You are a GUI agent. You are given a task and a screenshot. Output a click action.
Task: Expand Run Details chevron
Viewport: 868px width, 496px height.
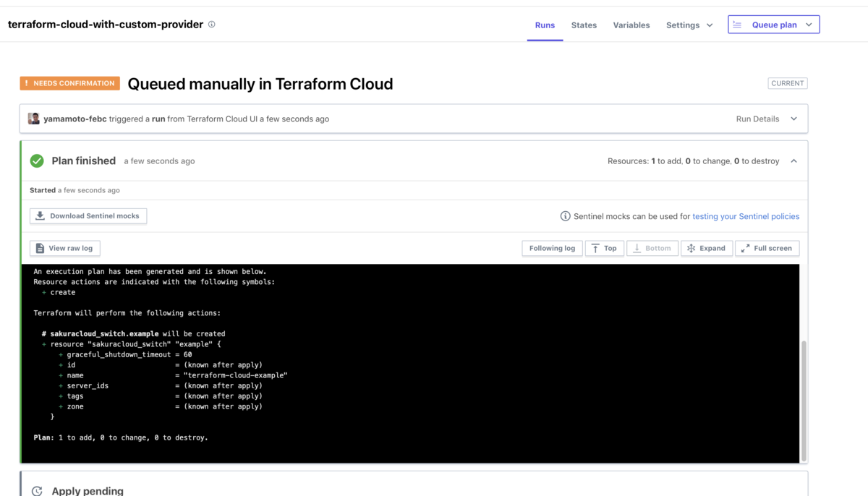[x=793, y=119]
